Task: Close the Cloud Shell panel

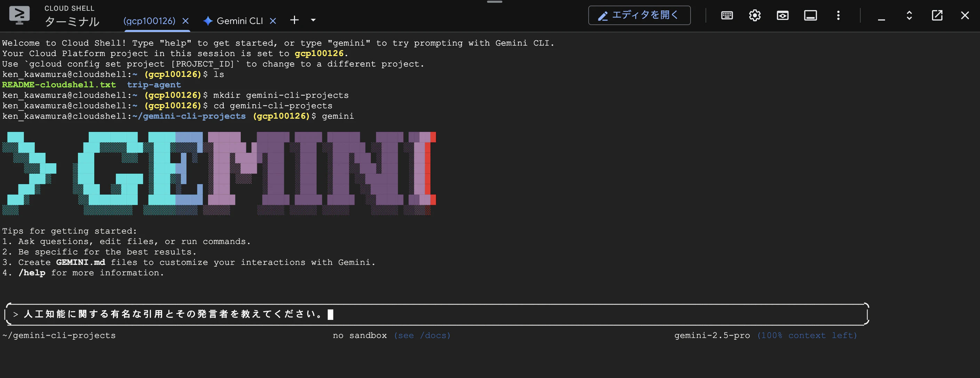Action: coord(965,15)
